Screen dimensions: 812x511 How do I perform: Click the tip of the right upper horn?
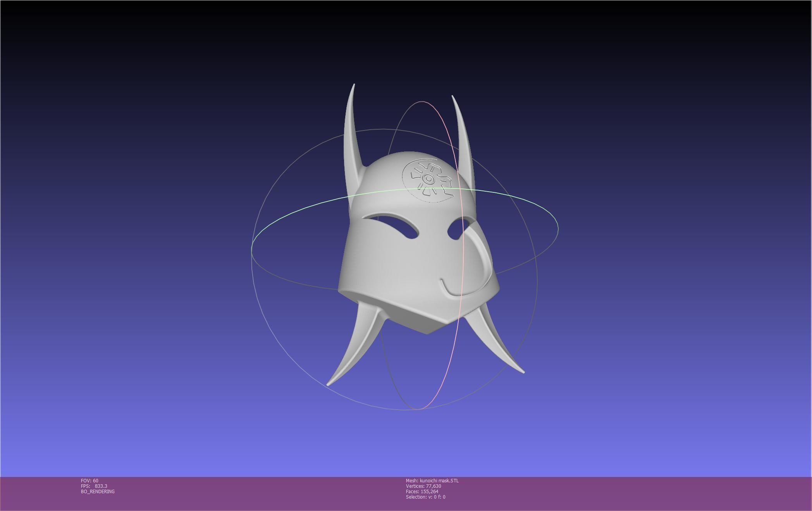pyautogui.click(x=452, y=97)
